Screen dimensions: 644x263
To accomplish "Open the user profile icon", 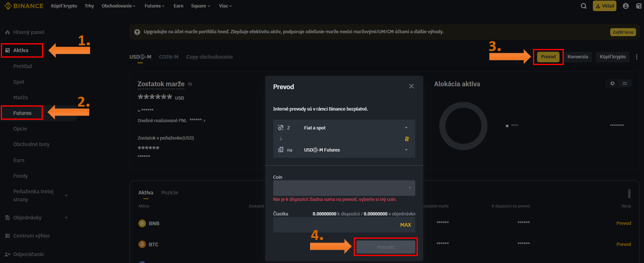I will (626, 6).
